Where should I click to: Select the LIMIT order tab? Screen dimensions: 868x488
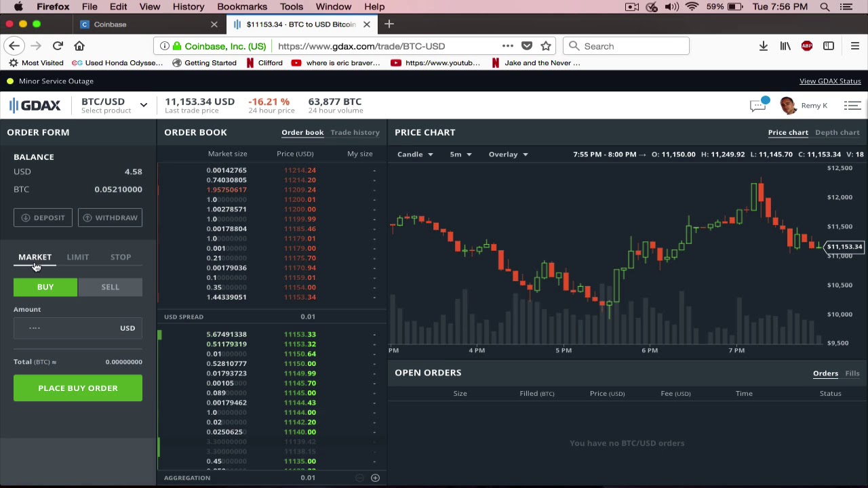click(78, 257)
